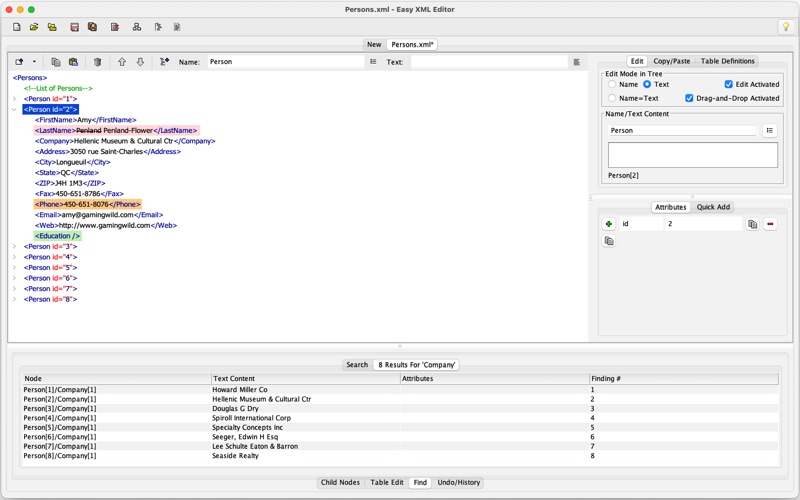
Task: Click the copy attributes icon below green plus
Action: (x=609, y=241)
